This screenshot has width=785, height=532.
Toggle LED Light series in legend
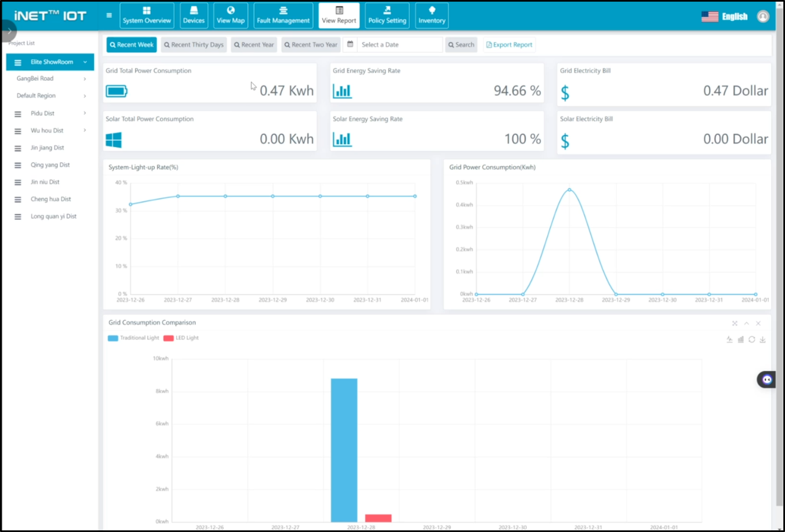pos(181,338)
